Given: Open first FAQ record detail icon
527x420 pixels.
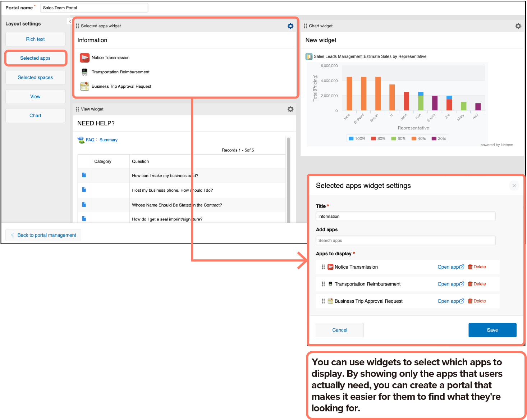Looking at the screenshot, I should tap(84, 175).
